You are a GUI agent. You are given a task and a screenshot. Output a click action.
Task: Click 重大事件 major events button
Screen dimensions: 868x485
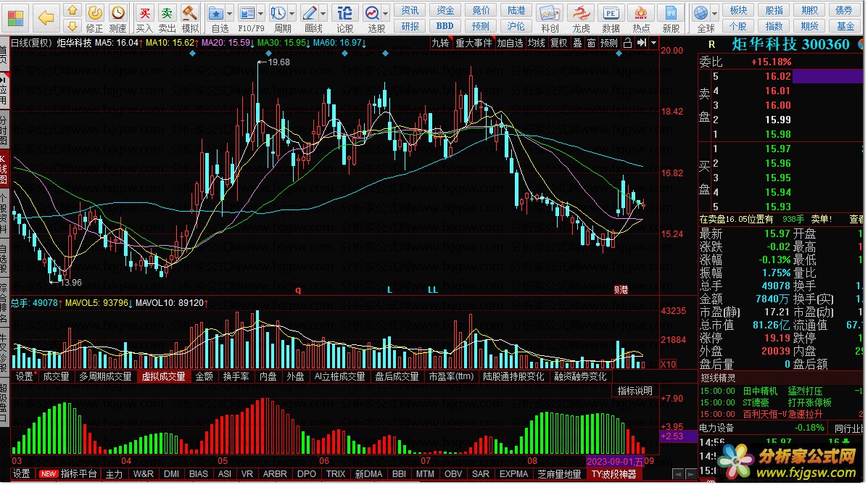click(x=474, y=43)
